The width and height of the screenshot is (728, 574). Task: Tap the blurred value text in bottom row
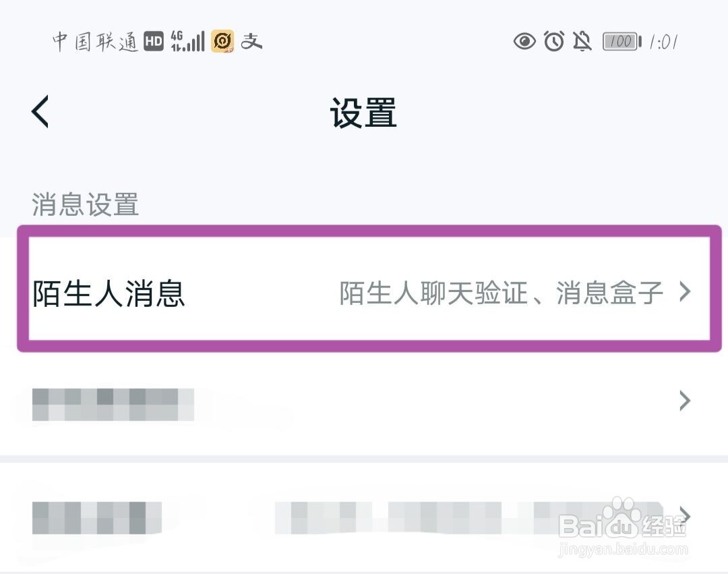(469, 518)
